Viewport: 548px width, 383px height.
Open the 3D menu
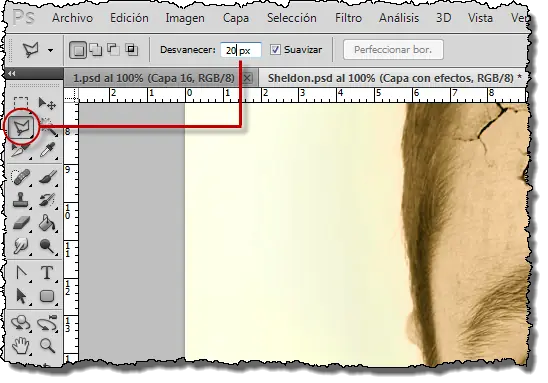[444, 18]
